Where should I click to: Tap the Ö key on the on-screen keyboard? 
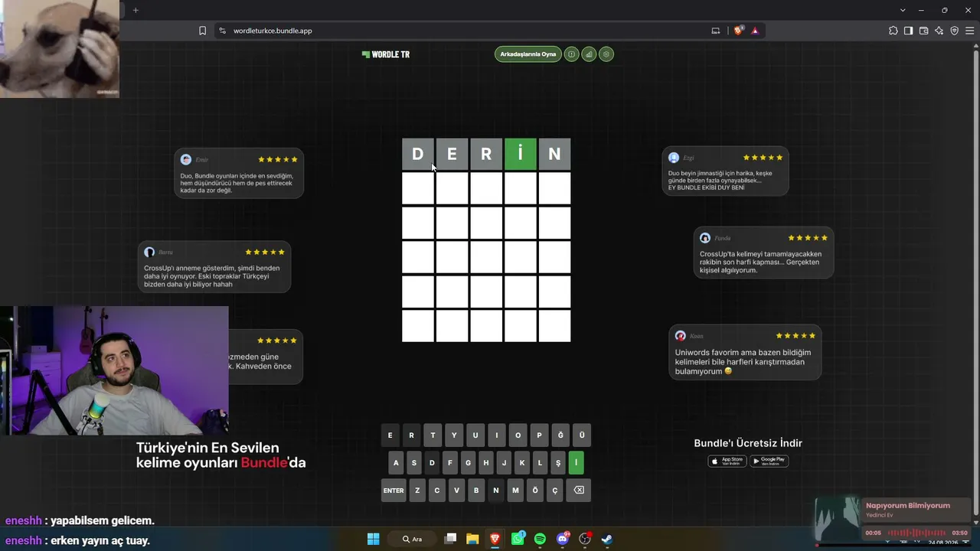535,491
